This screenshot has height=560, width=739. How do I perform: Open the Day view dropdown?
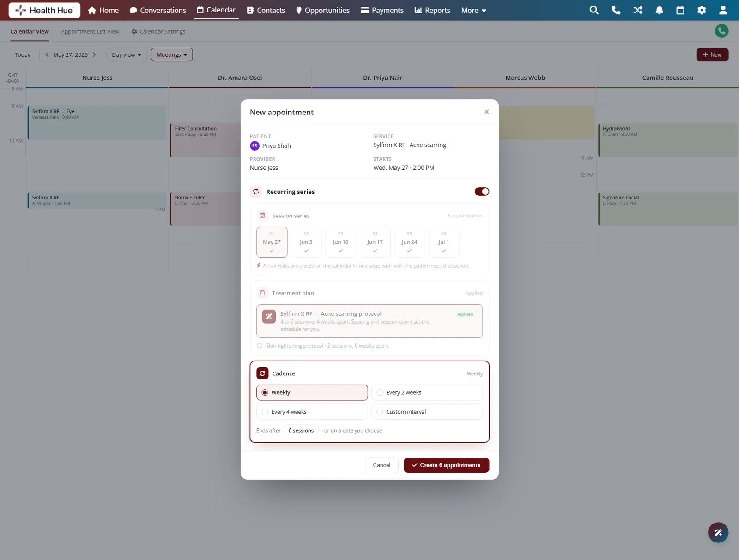[x=126, y=54]
